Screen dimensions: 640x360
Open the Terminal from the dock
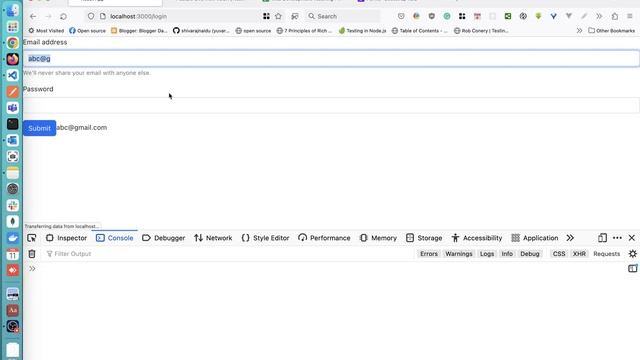pyautogui.click(x=13, y=124)
